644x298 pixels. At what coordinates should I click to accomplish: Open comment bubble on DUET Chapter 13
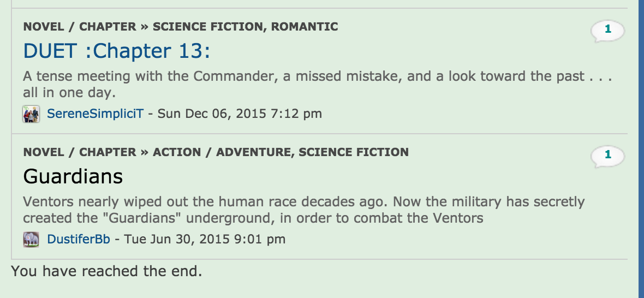[607, 31]
